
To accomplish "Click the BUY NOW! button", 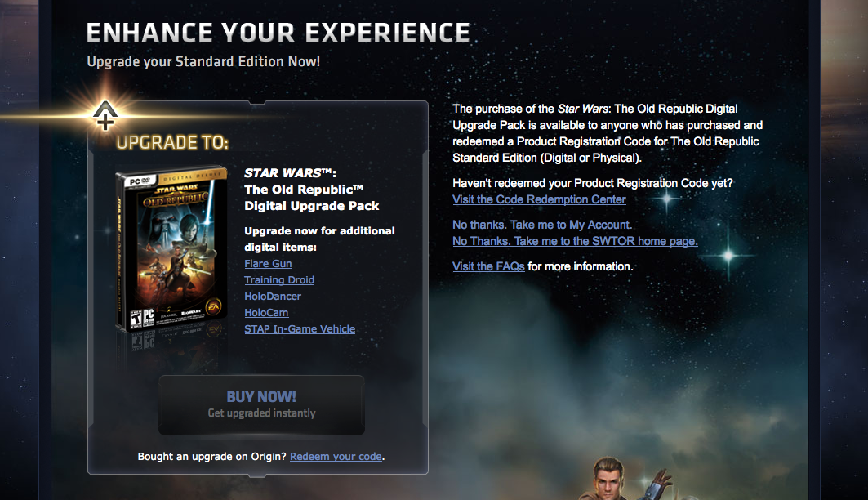I will point(261,404).
